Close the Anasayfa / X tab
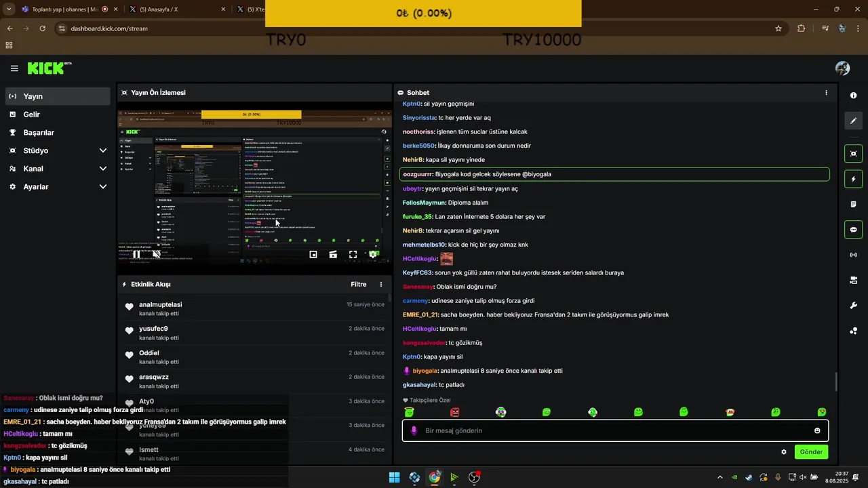Image resolution: width=868 pixels, height=488 pixels. pyautogui.click(x=223, y=9)
